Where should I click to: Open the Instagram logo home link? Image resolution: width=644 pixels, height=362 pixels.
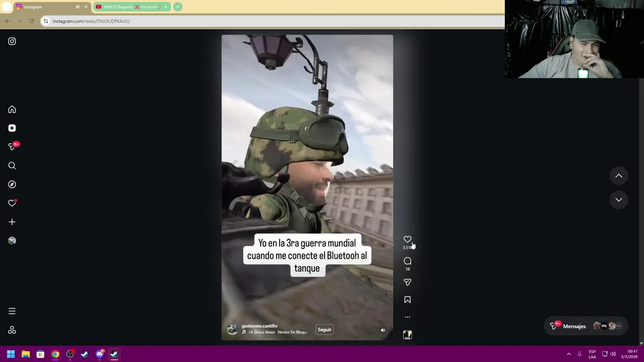(x=12, y=41)
